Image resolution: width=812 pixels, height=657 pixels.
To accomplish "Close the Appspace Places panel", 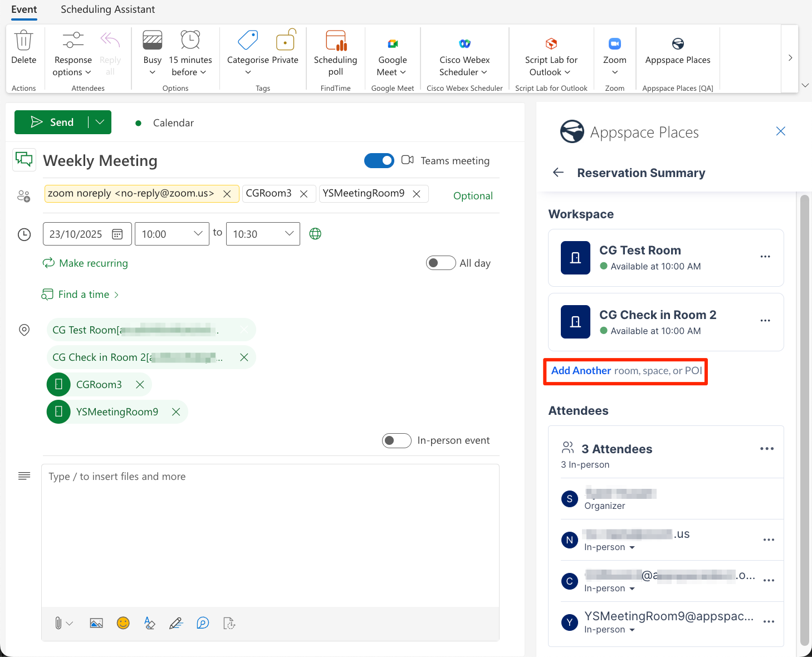I will pyautogui.click(x=780, y=131).
